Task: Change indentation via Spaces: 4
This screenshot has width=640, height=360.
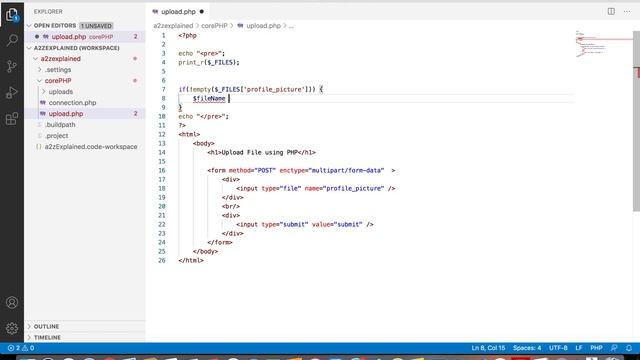Action: point(527,348)
